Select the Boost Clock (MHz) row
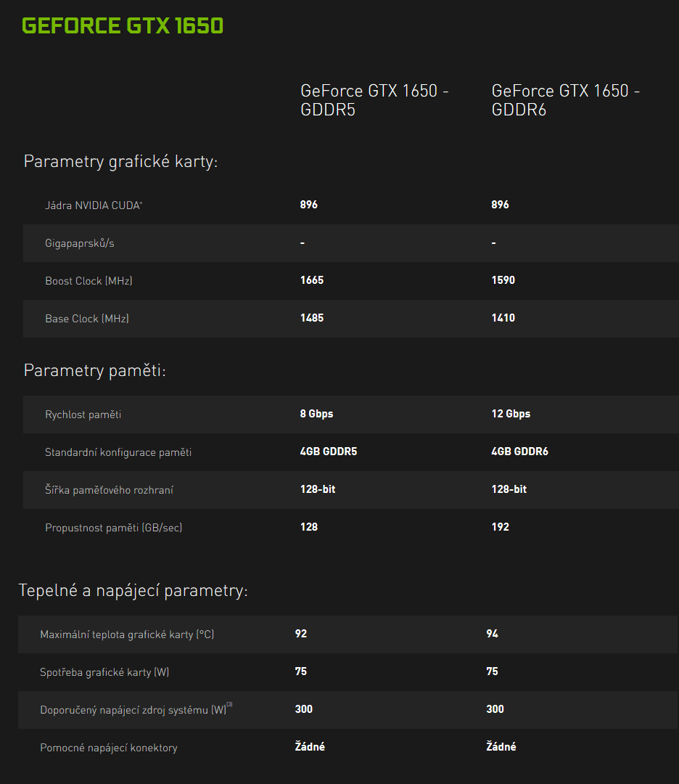 coord(89,281)
